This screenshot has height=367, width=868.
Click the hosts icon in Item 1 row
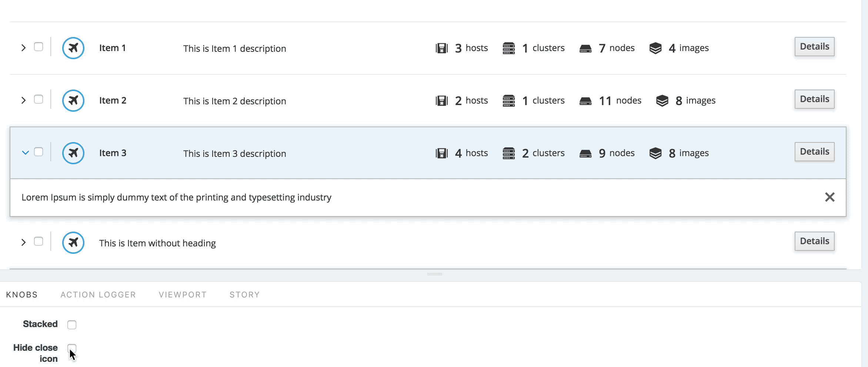point(442,48)
